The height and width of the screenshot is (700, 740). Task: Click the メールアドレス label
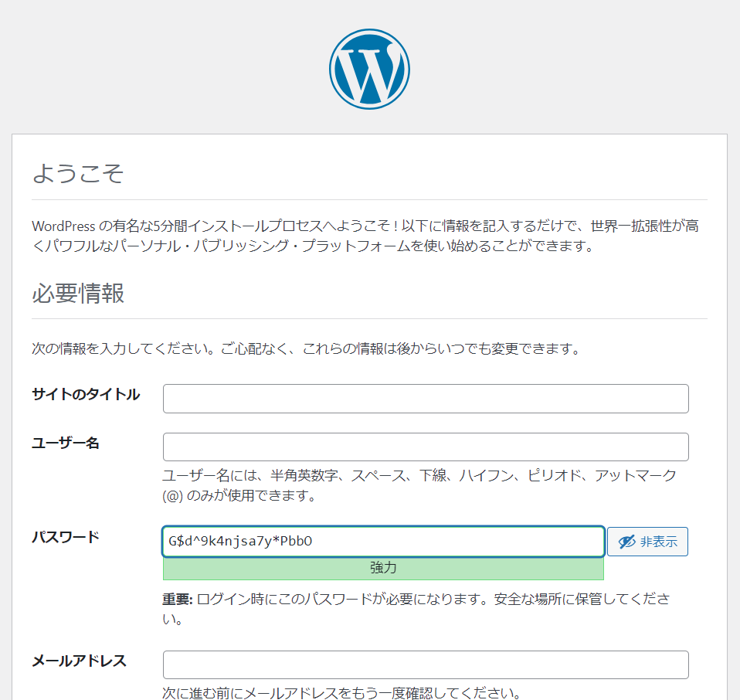click(80, 661)
